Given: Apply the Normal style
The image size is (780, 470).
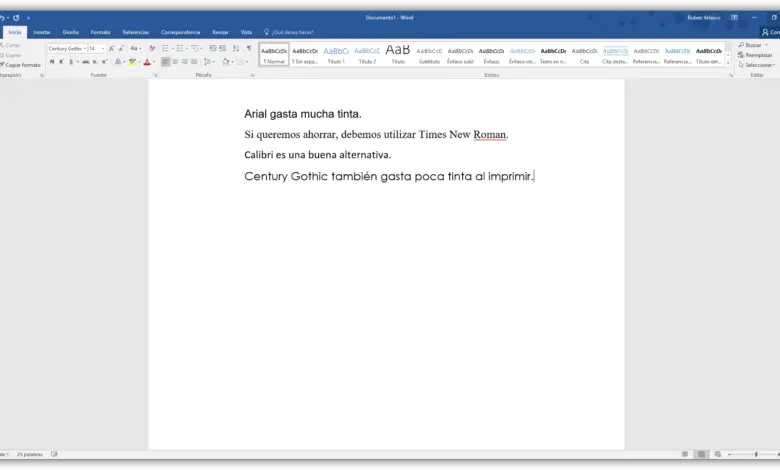Looking at the screenshot, I should (274, 55).
